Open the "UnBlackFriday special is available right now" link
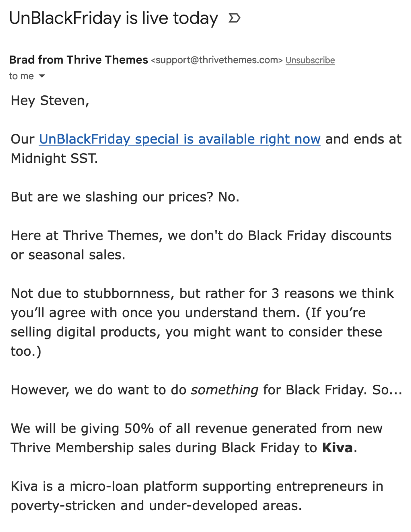This screenshot has height=532, width=411. tap(179, 139)
